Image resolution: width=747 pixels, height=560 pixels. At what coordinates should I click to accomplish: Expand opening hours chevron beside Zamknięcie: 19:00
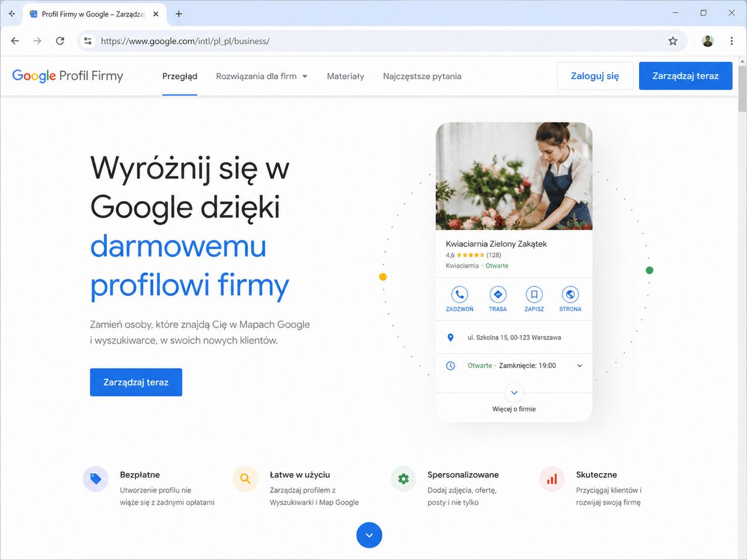pyautogui.click(x=580, y=366)
